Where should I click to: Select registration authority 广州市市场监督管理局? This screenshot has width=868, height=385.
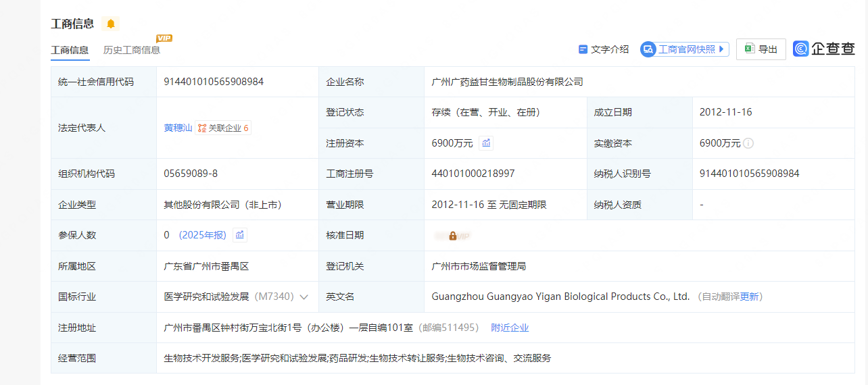click(x=479, y=266)
